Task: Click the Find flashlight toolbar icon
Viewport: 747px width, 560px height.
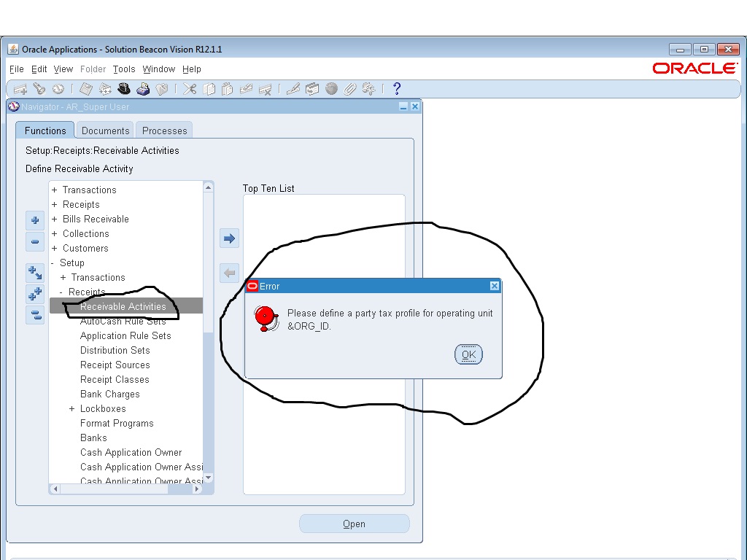Action: pyautogui.click(x=39, y=89)
